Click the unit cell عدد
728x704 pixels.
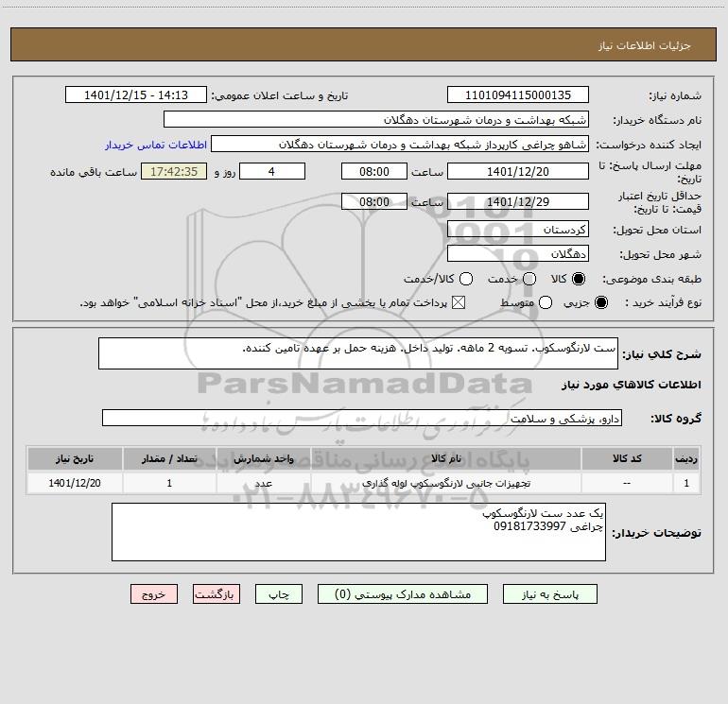(263, 483)
